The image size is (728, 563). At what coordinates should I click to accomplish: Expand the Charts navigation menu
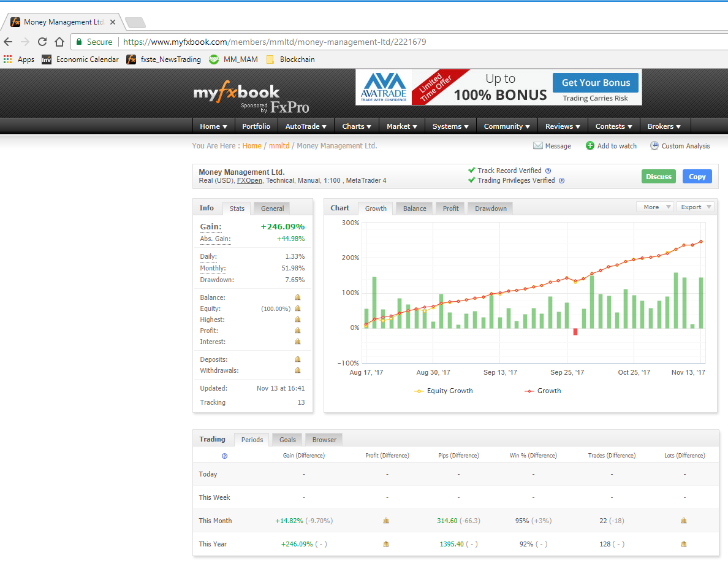point(357,126)
